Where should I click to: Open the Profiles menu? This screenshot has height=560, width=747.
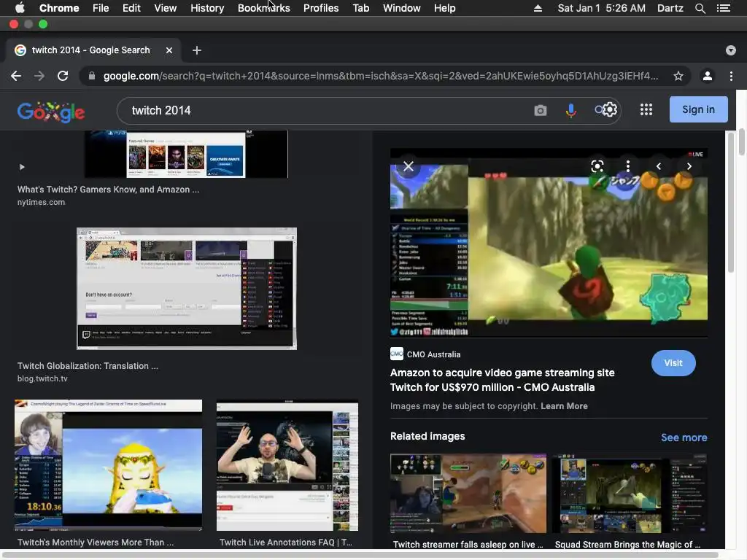tap(321, 8)
